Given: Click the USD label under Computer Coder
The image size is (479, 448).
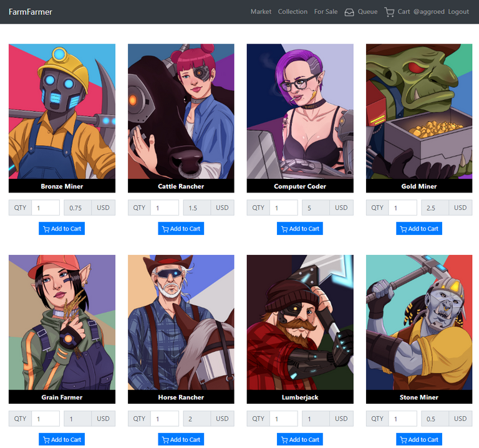Looking at the screenshot, I should (x=341, y=208).
